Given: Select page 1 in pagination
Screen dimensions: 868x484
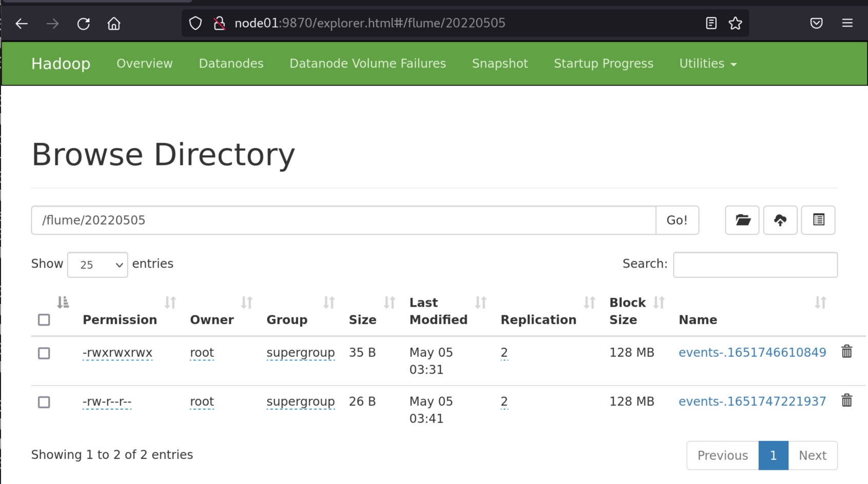Looking at the screenshot, I should (773, 455).
